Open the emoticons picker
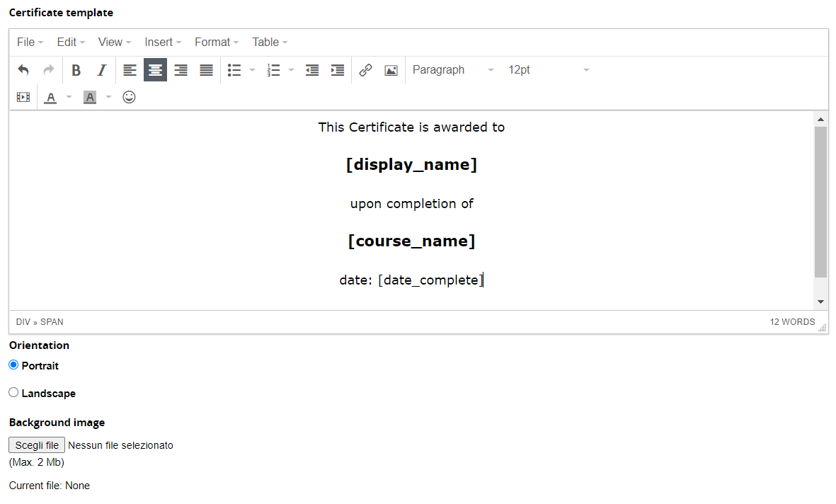The width and height of the screenshot is (836, 504). click(x=129, y=97)
